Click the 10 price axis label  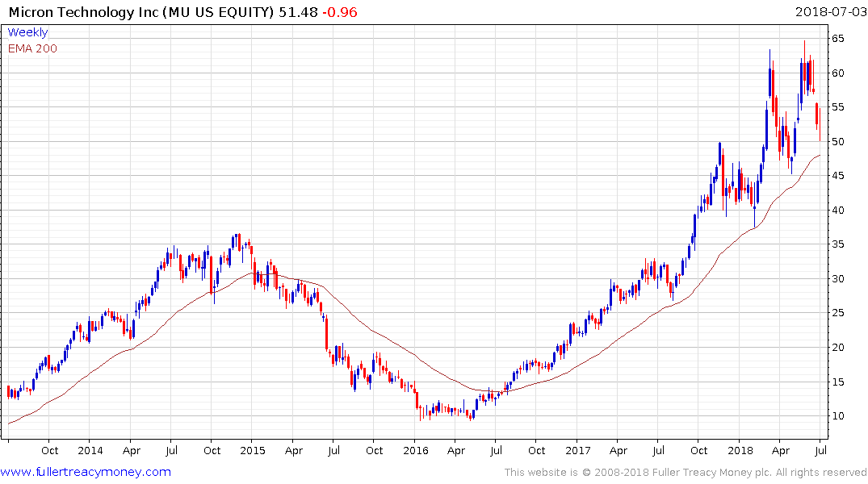coord(837,416)
